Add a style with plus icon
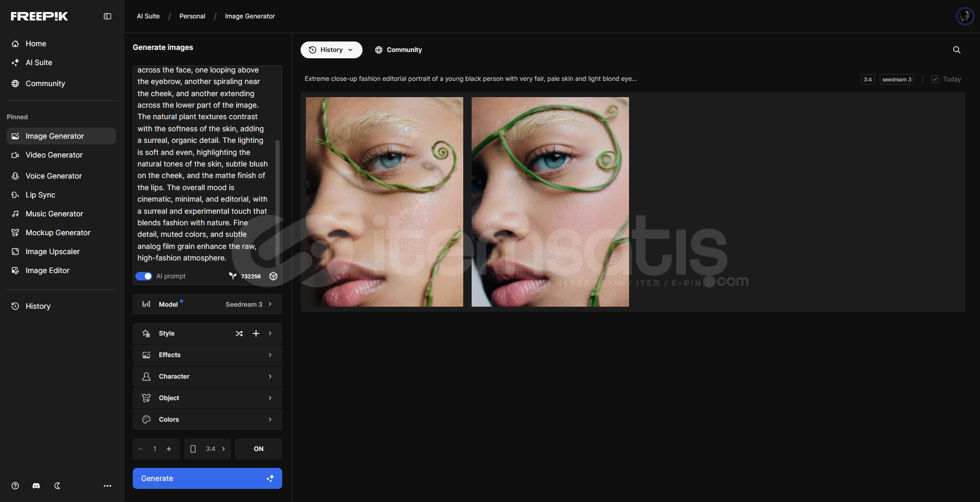Viewport: 980px width, 502px height. pos(256,333)
